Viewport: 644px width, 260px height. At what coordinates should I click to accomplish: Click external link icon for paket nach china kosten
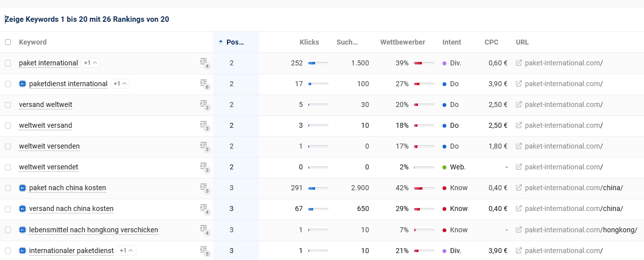[x=519, y=188]
